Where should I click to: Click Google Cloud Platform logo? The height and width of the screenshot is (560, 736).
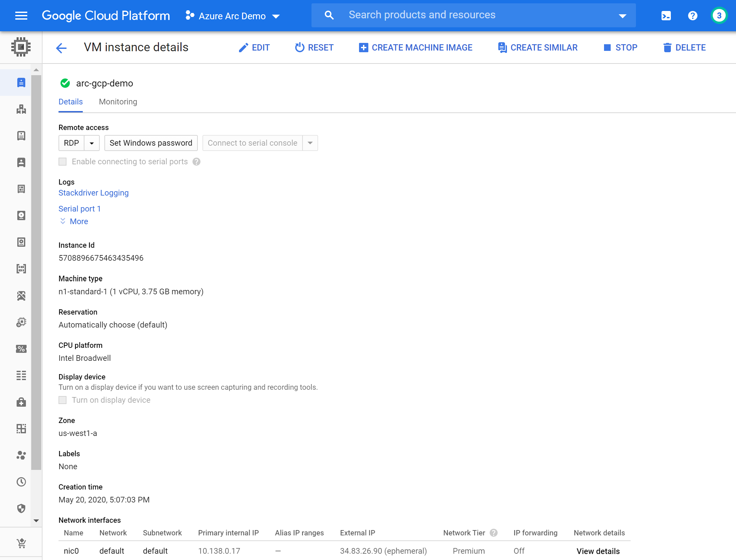tap(106, 16)
